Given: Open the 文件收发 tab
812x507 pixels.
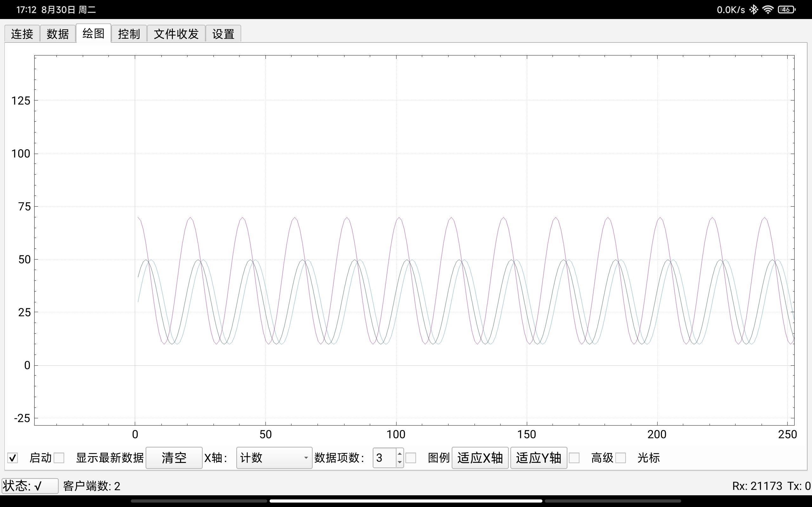Looking at the screenshot, I should point(176,34).
